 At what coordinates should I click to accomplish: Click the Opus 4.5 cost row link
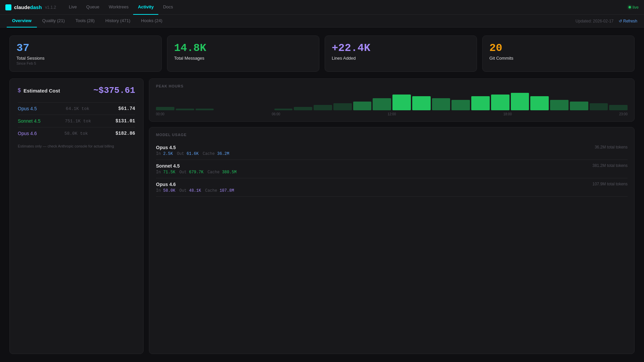(27, 109)
